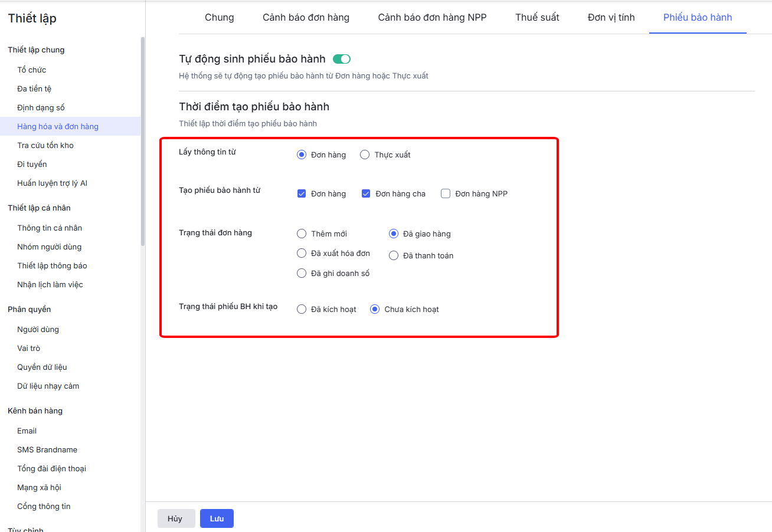Image resolution: width=772 pixels, height=532 pixels.
Task: Open Huấn luyện trợ lý AI settings
Action: (x=52, y=183)
